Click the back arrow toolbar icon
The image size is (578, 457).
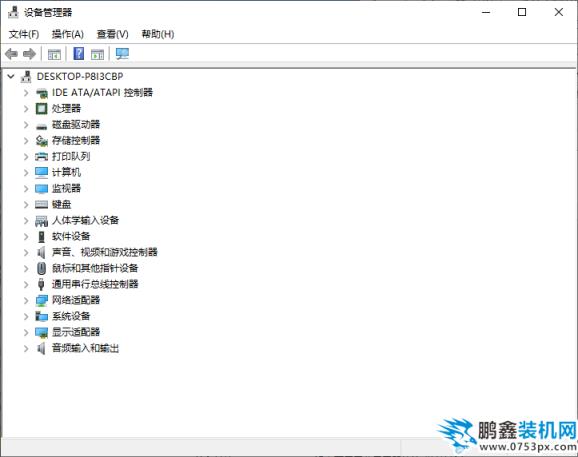[x=11, y=54]
